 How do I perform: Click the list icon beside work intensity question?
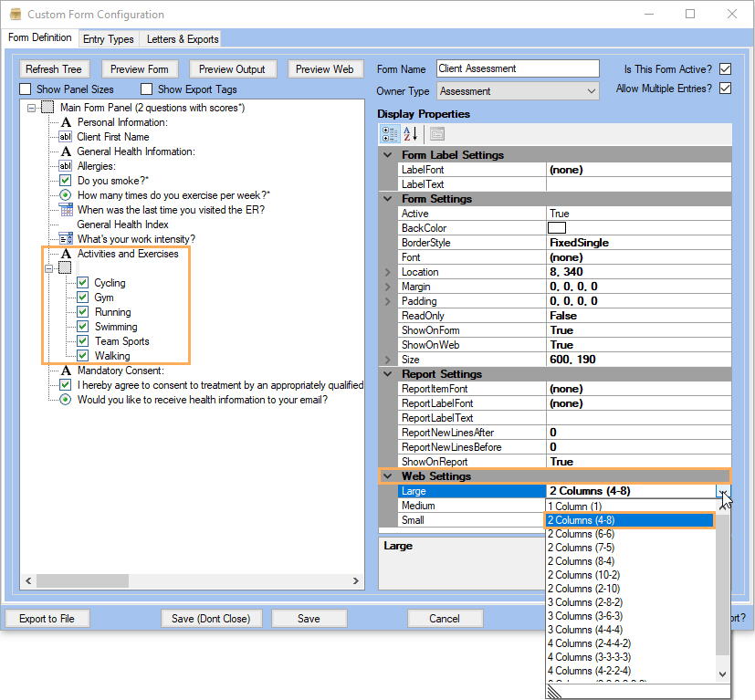point(66,239)
